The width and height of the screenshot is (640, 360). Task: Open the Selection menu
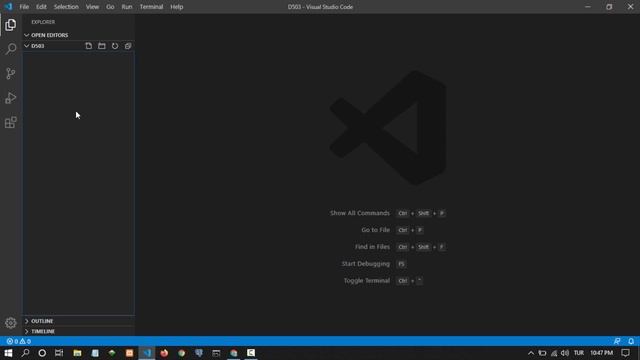[66, 7]
